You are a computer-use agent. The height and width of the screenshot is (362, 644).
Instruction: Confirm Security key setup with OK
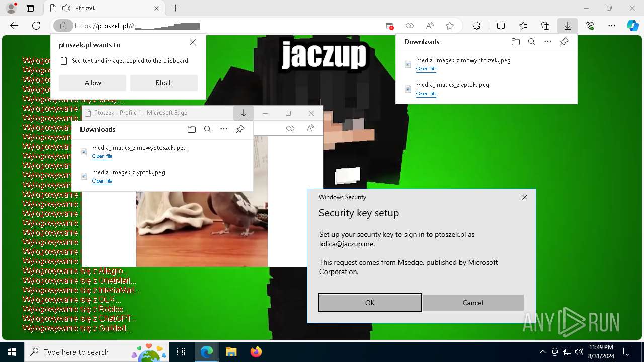(370, 303)
